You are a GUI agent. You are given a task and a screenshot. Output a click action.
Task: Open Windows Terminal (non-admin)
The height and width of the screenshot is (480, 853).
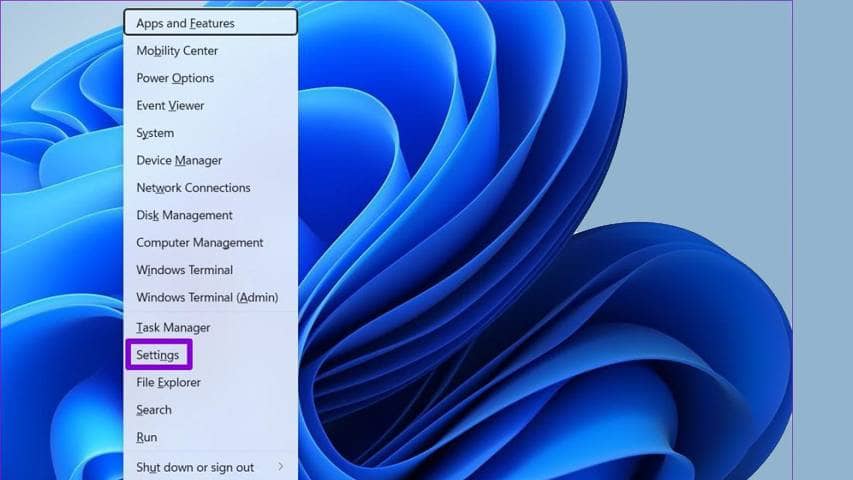[x=211, y=270]
